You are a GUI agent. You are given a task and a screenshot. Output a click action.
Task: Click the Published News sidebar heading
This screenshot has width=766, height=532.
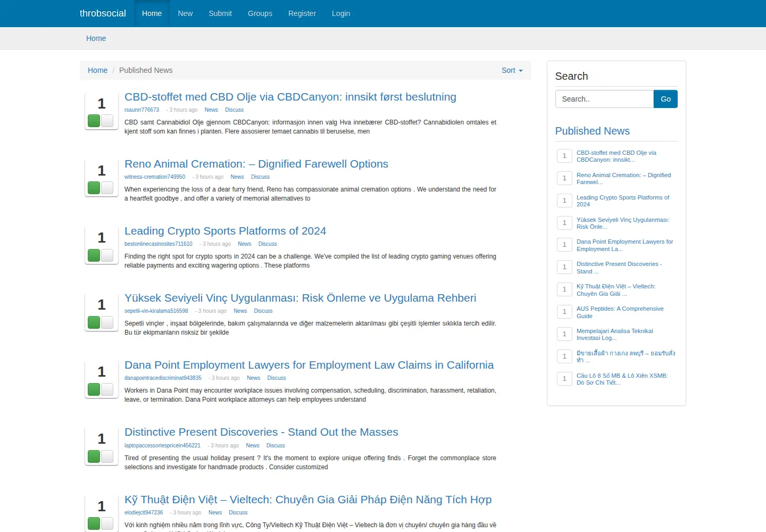[x=592, y=131]
